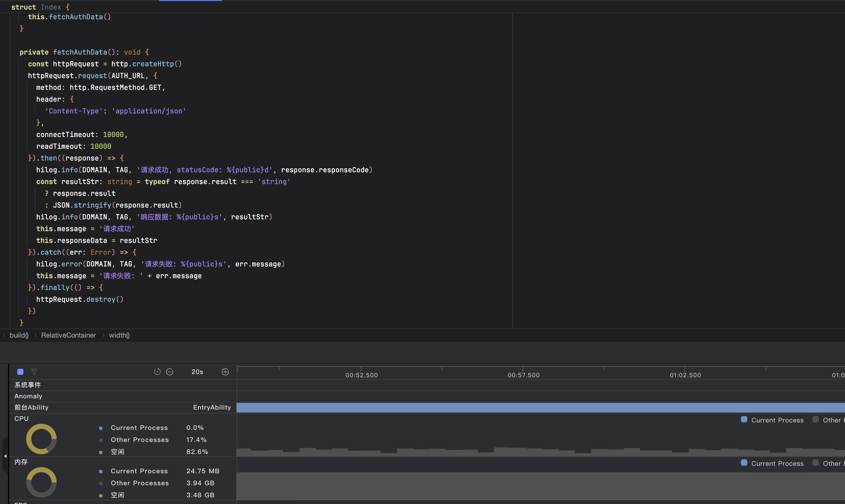
Task: Click 'JSON.stringify(response.result)' line
Action: coord(113,205)
